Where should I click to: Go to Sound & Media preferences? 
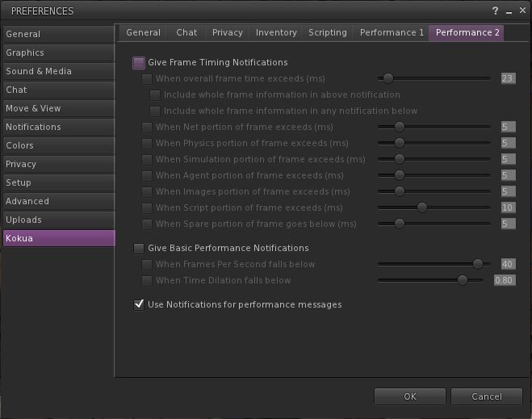pyautogui.click(x=58, y=71)
